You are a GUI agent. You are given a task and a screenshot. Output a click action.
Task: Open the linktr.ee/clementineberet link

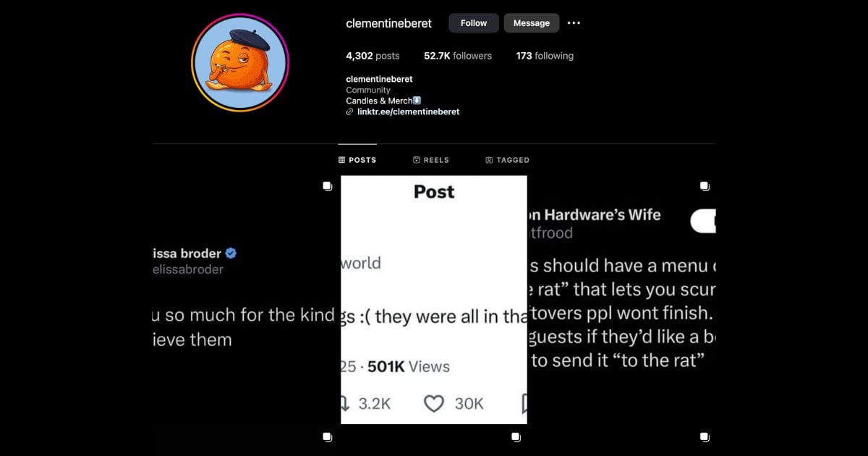tap(408, 112)
